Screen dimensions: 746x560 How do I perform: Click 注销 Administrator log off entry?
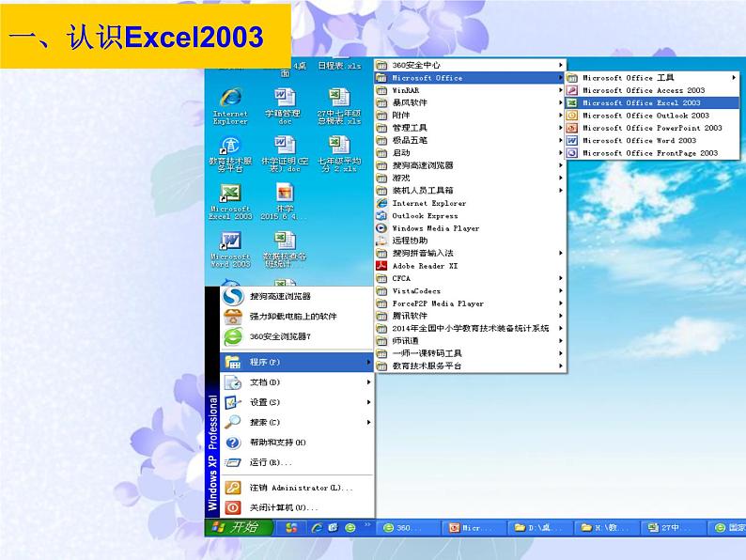pyautogui.click(x=297, y=488)
